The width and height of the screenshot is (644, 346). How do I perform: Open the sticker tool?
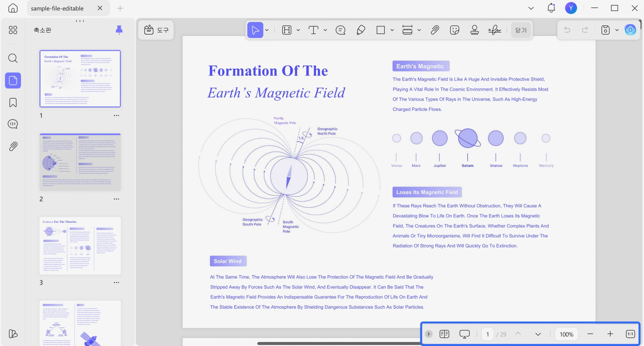point(454,30)
